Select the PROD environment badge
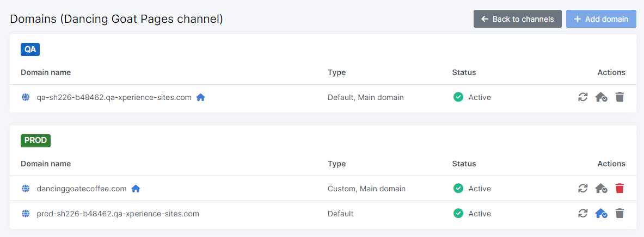644x237 pixels. 35,140
